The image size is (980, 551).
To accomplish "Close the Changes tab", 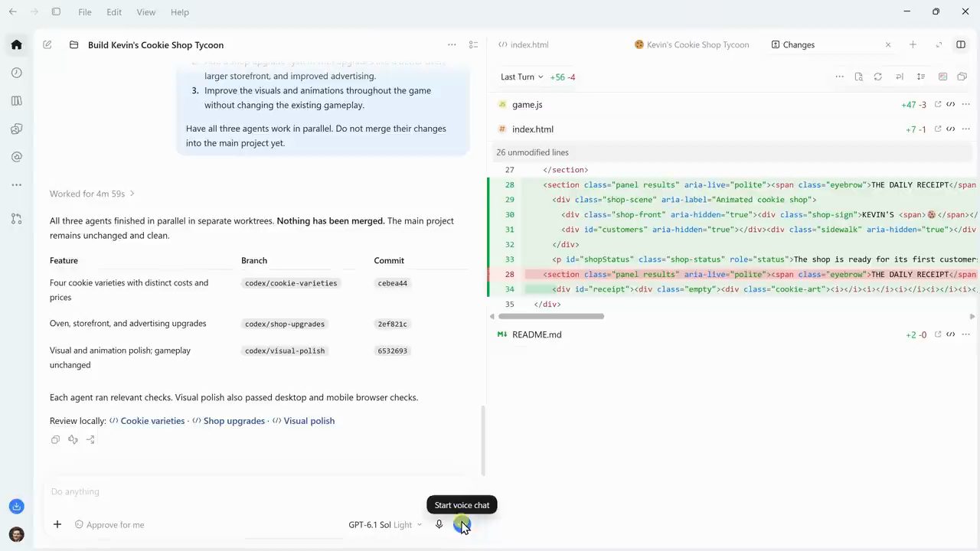I will click(x=888, y=44).
